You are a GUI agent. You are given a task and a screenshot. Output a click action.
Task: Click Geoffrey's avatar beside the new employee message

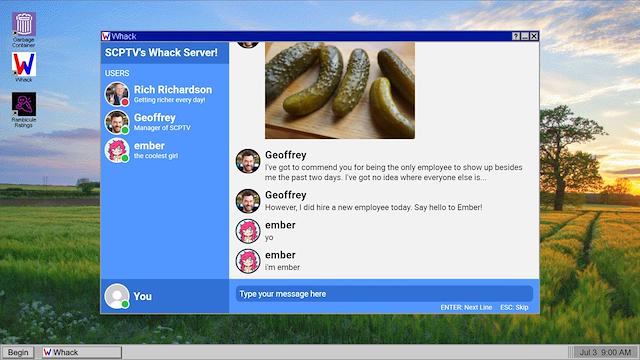click(x=248, y=201)
